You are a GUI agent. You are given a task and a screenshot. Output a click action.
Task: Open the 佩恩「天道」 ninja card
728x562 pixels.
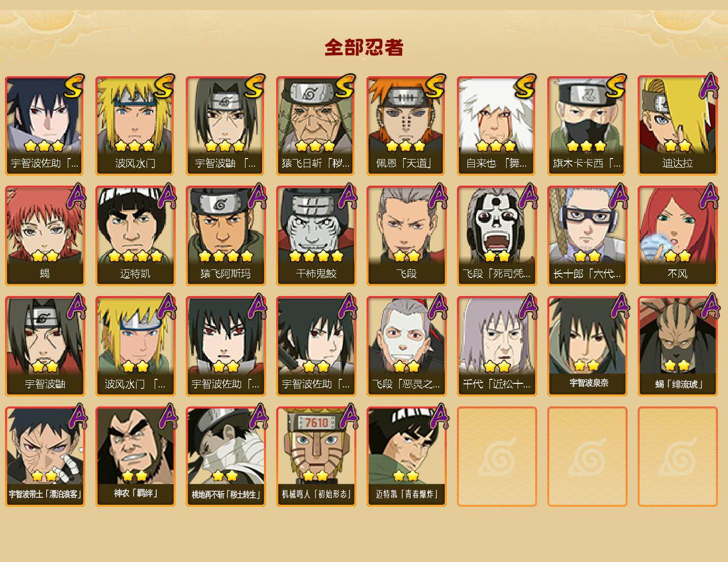(406, 125)
